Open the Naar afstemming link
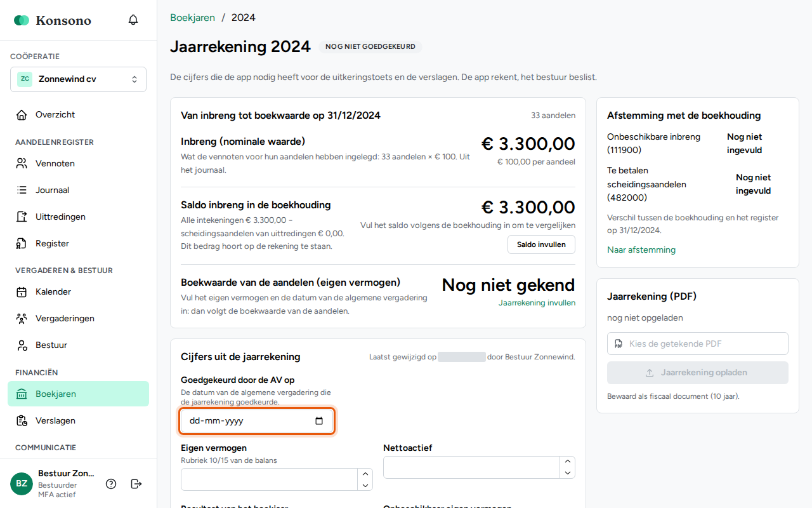The image size is (812, 508). [641, 250]
